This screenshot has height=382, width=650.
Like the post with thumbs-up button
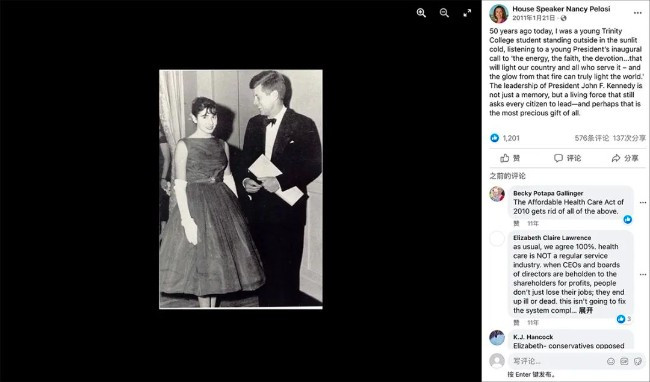(510, 158)
